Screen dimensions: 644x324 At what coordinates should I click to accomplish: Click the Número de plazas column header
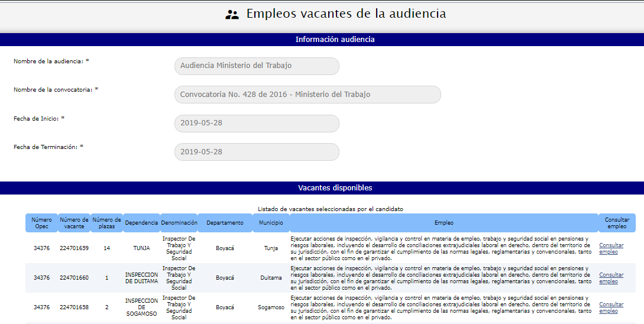tap(106, 223)
